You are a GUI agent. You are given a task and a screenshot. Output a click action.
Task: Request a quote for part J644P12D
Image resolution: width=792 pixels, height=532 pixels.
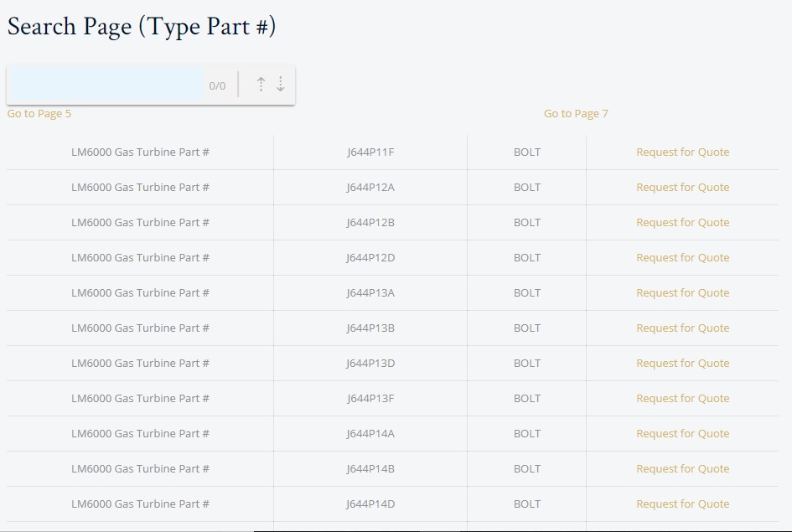tap(682, 257)
